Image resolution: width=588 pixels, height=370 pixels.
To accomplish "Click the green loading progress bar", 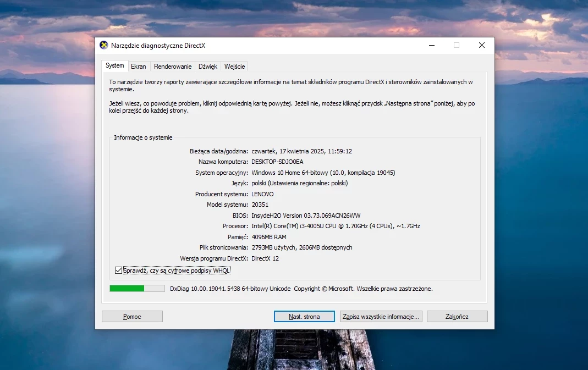I will click(138, 288).
